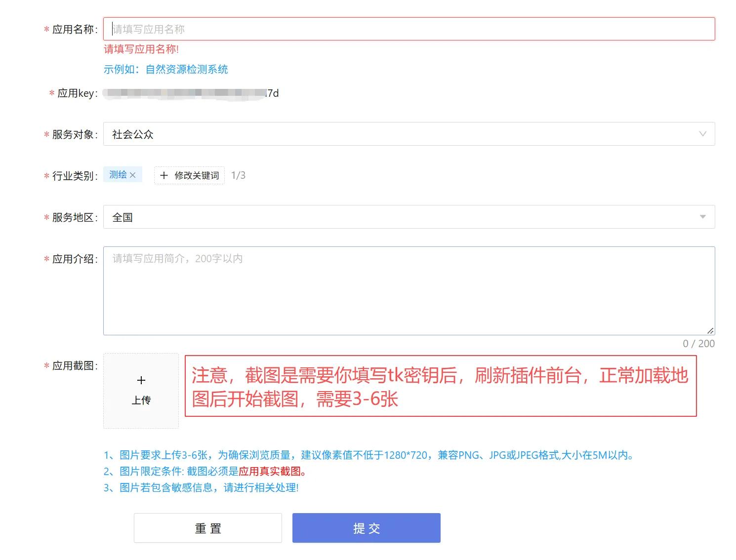Click the 0 / 200 character counter
Viewport: 736px width, 560px height.
[698, 344]
